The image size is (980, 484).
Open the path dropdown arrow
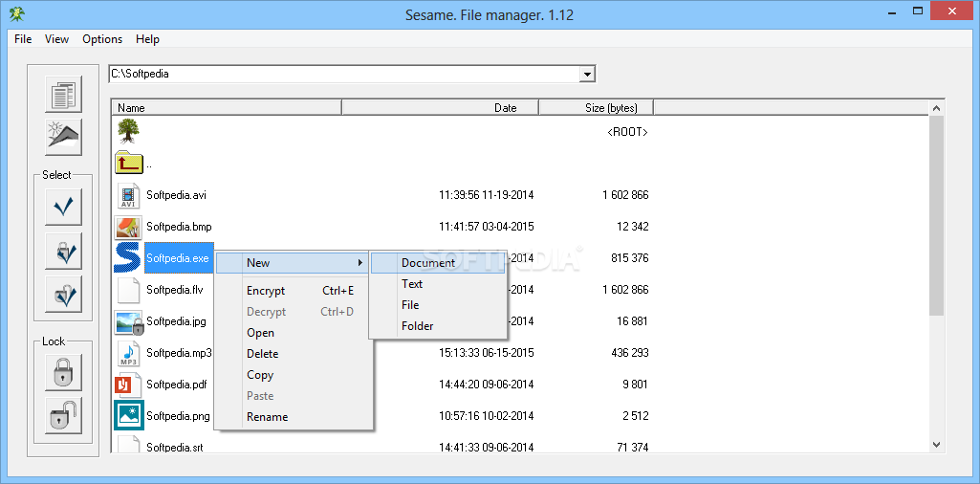pyautogui.click(x=587, y=75)
